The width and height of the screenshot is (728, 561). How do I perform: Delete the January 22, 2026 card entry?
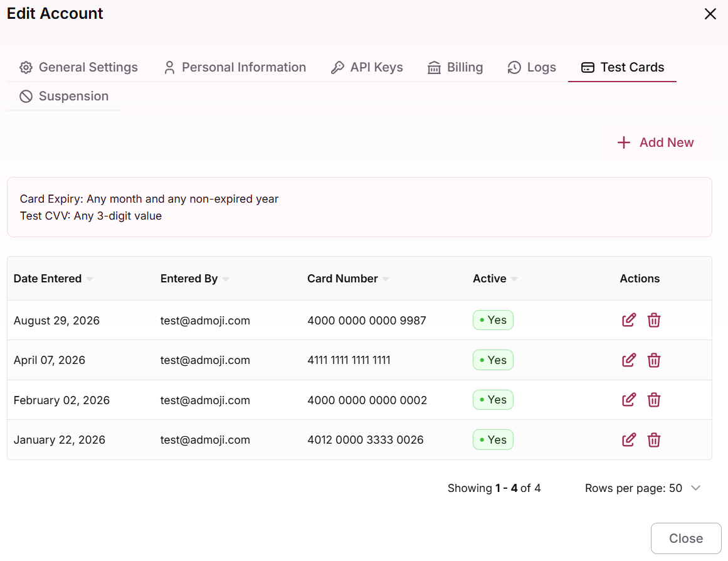[654, 440]
